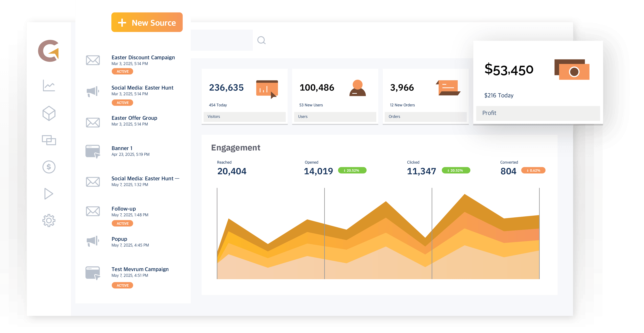Open the dollar revenue sidebar icon
Screen dimensions: 644x333
point(49,167)
